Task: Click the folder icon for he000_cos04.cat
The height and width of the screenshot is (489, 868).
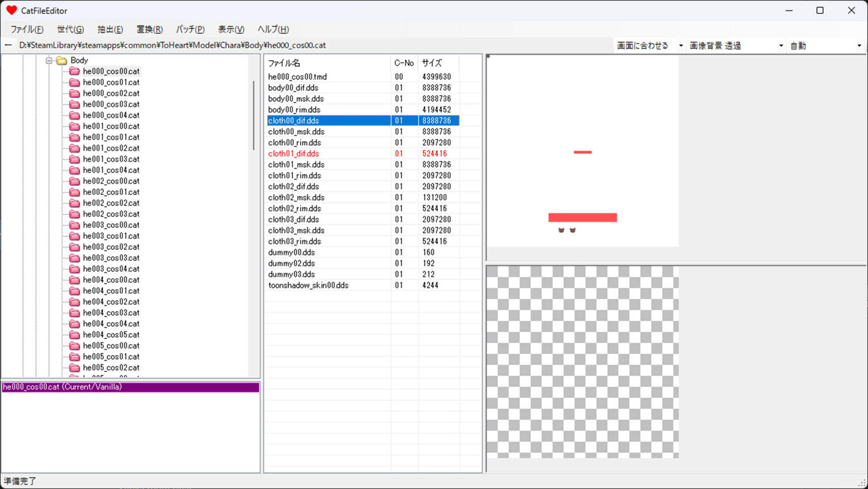Action: [x=75, y=115]
